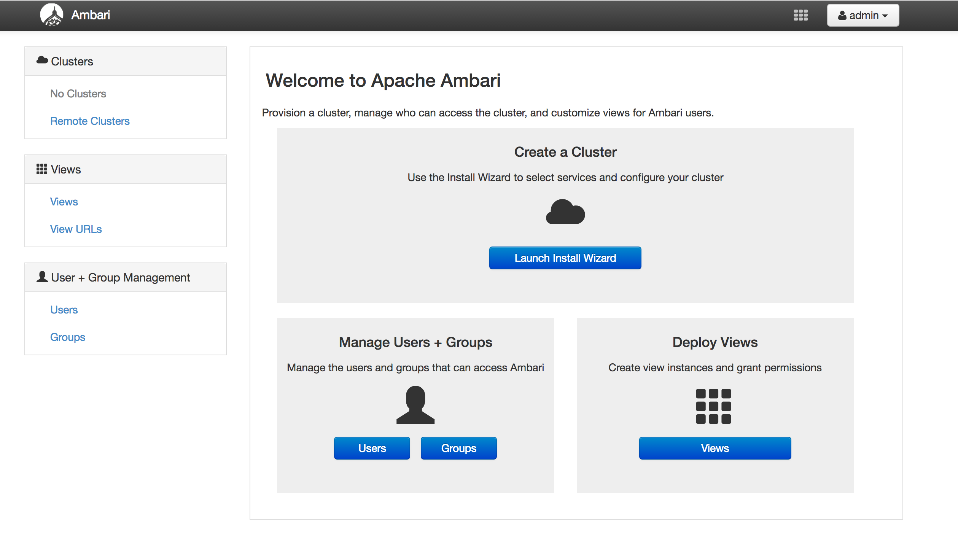Image resolution: width=958 pixels, height=560 pixels.
Task: Click the No Clusters sidebar entry
Action: pyautogui.click(x=78, y=94)
